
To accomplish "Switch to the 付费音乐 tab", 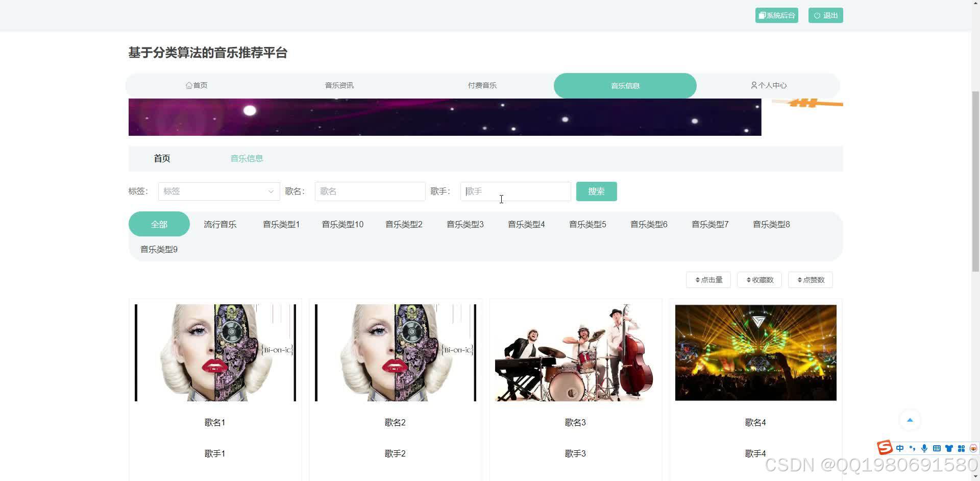I will (482, 85).
